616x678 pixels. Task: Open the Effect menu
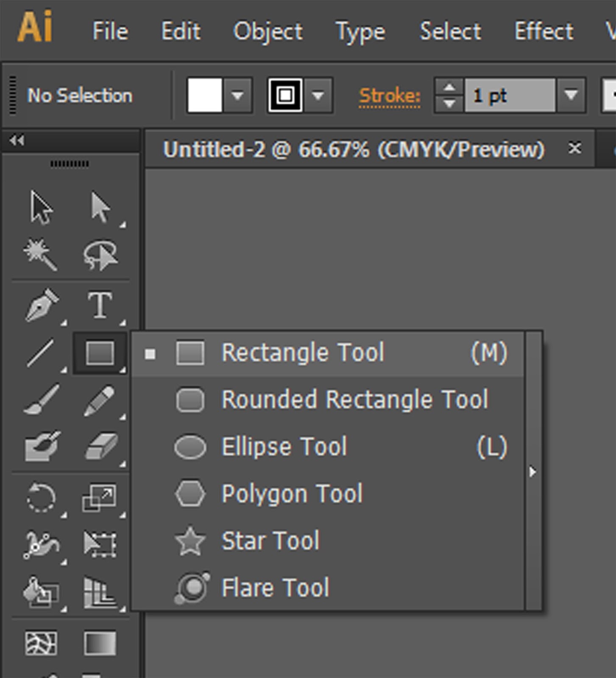[x=544, y=31]
